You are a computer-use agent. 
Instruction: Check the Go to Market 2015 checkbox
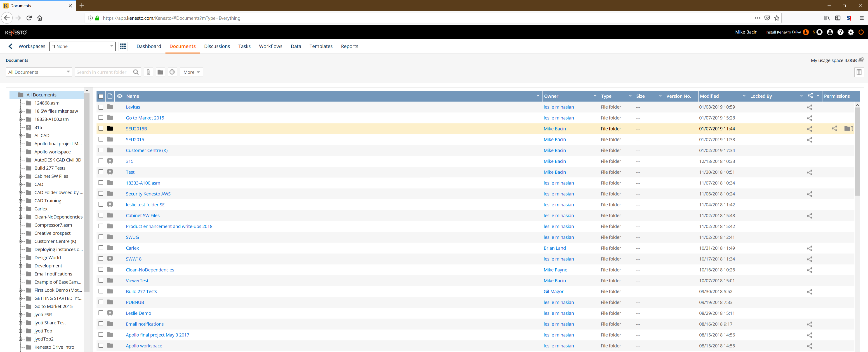pyautogui.click(x=101, y=118)
